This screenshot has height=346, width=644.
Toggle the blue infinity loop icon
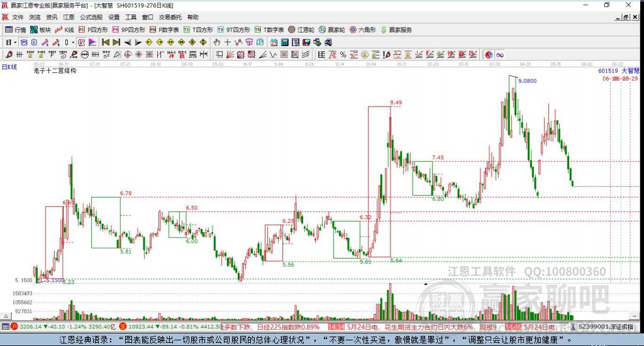coord(500,55)
